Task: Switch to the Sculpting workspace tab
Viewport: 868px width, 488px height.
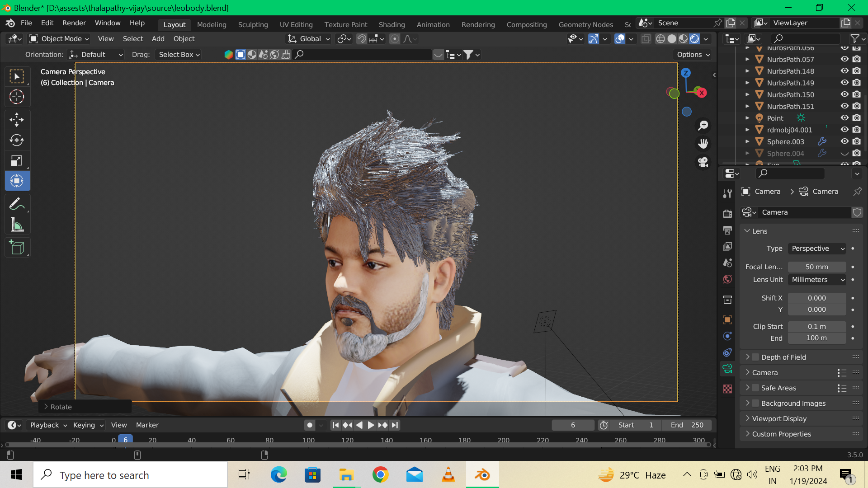Action: point(253,24)
